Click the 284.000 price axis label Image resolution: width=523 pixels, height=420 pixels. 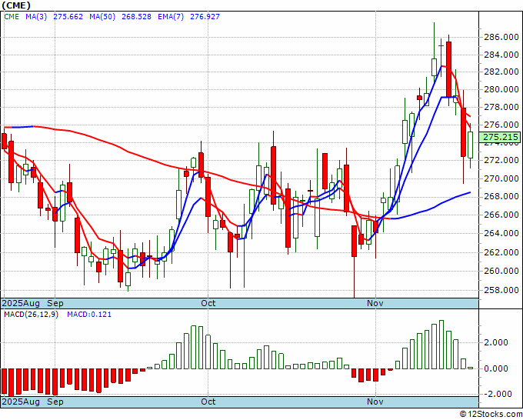(501, 55)
